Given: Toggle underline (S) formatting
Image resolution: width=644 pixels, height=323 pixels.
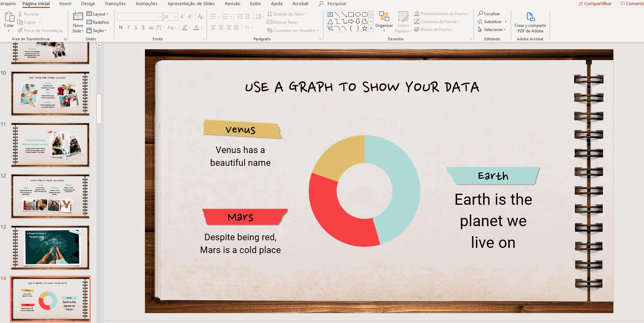Looking at the screenshot, I should click(136, 28).
